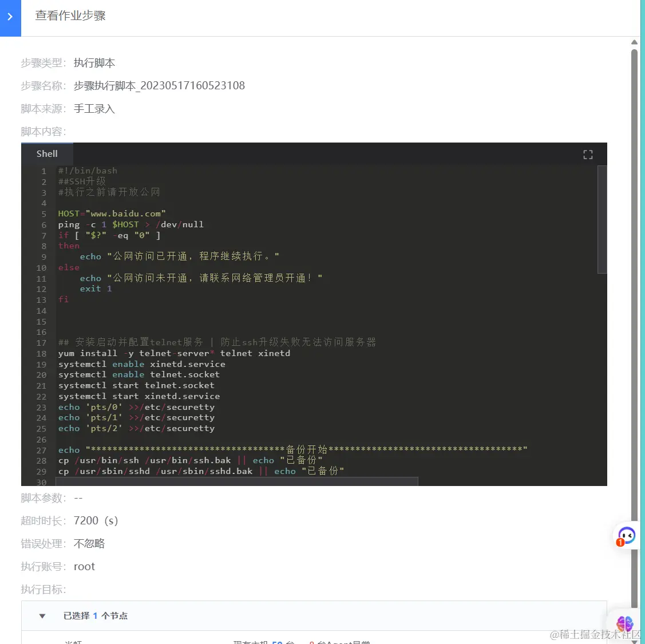Select the Shell tab

(47, 154)
